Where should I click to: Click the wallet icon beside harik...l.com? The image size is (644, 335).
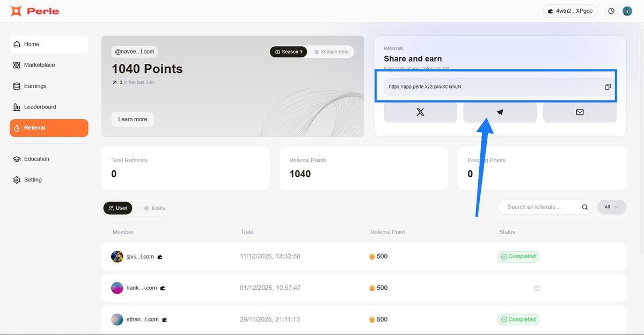click(x=163, y=288)
